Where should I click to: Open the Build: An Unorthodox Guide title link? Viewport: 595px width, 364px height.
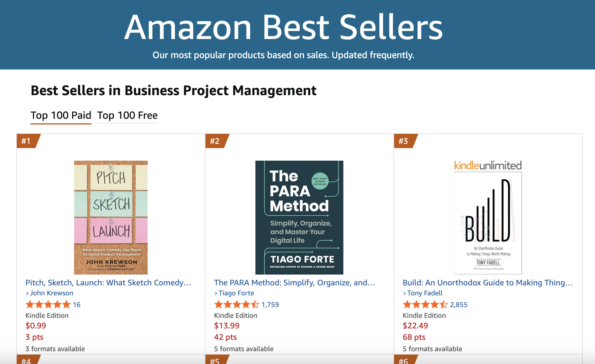(488, 283)
